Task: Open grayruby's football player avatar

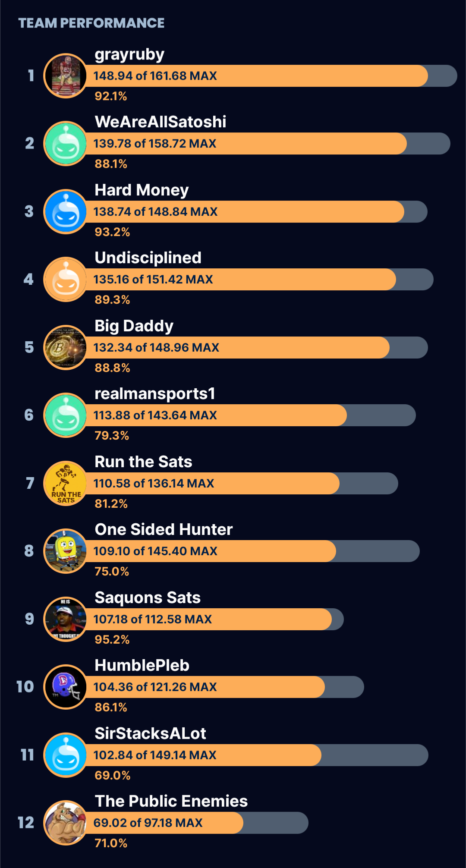Action: [66, 76]
